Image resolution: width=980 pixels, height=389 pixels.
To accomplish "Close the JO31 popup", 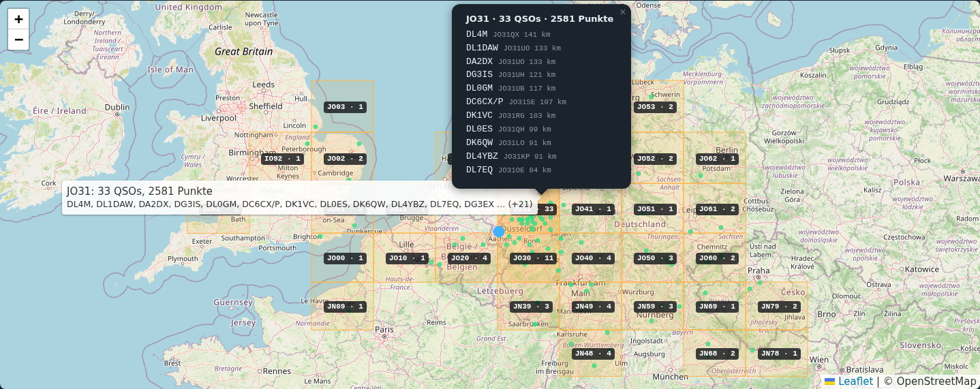I will [622, 12].
